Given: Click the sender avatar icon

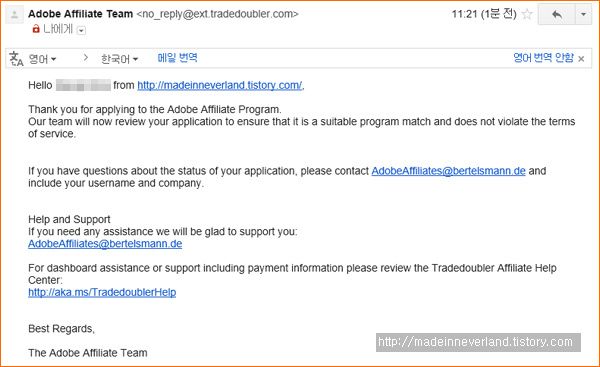Looking at the screenshot, I should pyautogui.click(x=15, y=15).
